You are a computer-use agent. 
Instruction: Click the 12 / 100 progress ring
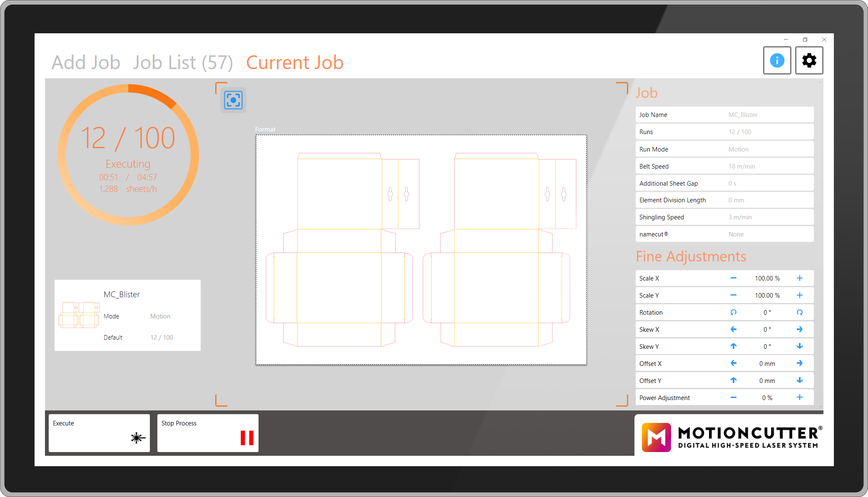point(128,155)
